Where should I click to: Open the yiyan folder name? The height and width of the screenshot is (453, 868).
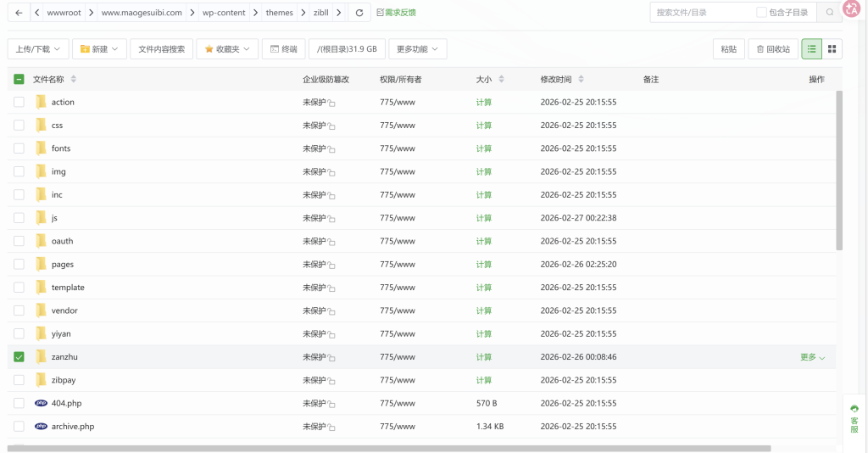[61, 334]
